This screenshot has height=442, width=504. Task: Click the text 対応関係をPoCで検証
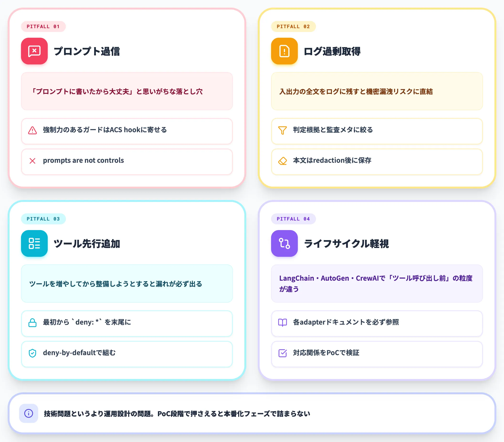[x=326, y=353]
